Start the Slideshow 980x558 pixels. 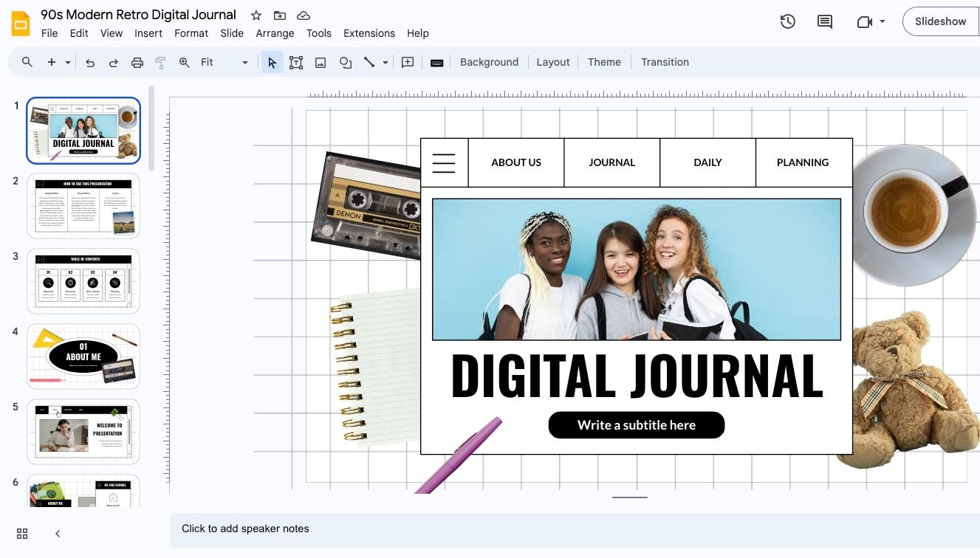[x=939, y=21]
